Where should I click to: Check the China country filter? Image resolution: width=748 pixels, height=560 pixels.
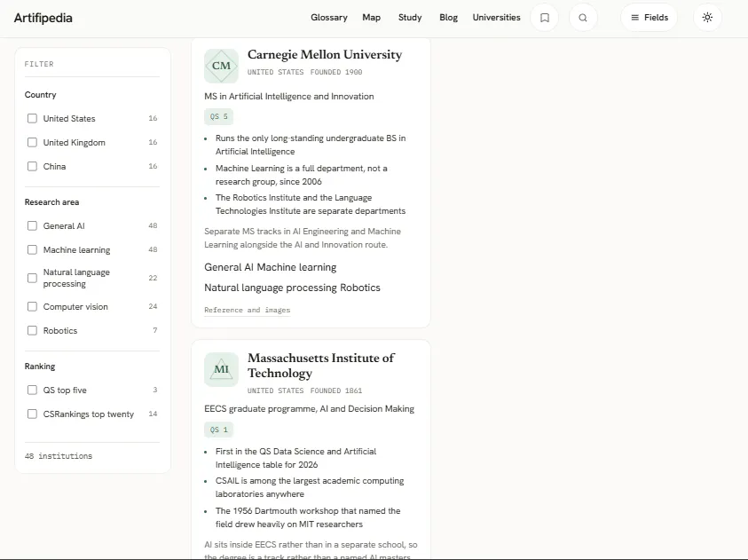click(32, 166)
